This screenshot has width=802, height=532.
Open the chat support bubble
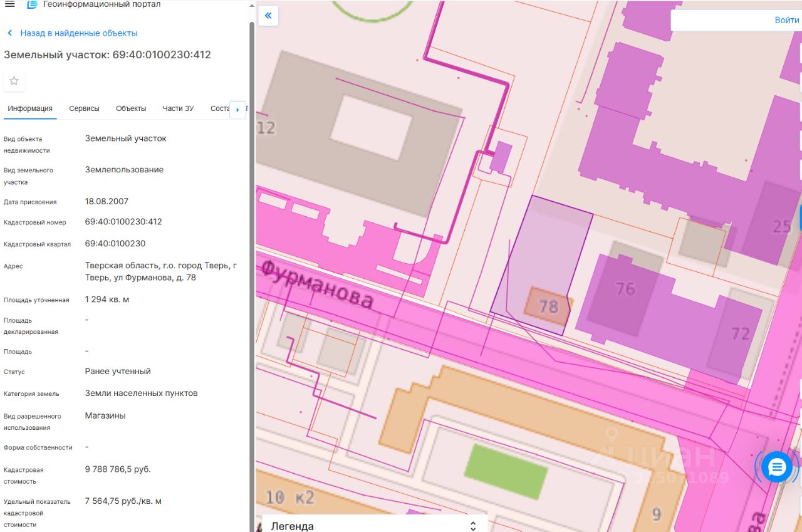coord(777,467)
